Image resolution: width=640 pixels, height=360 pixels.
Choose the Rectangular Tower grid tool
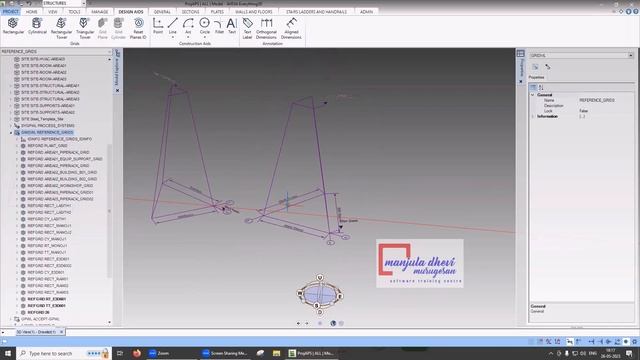click(x=61, y=28)
